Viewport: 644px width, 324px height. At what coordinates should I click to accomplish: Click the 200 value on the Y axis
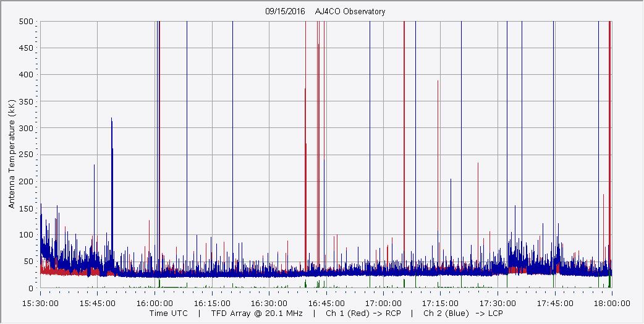coord(27,182)
